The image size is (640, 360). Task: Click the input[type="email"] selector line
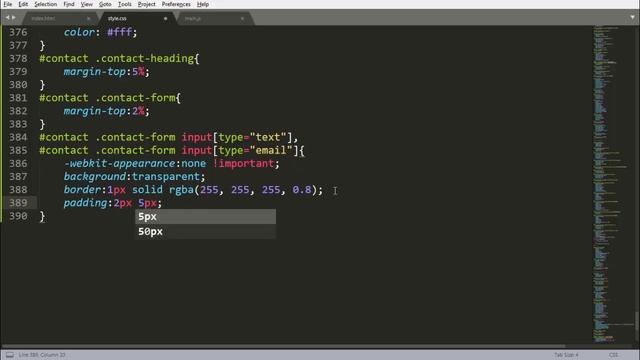click(x=172, y=151)
